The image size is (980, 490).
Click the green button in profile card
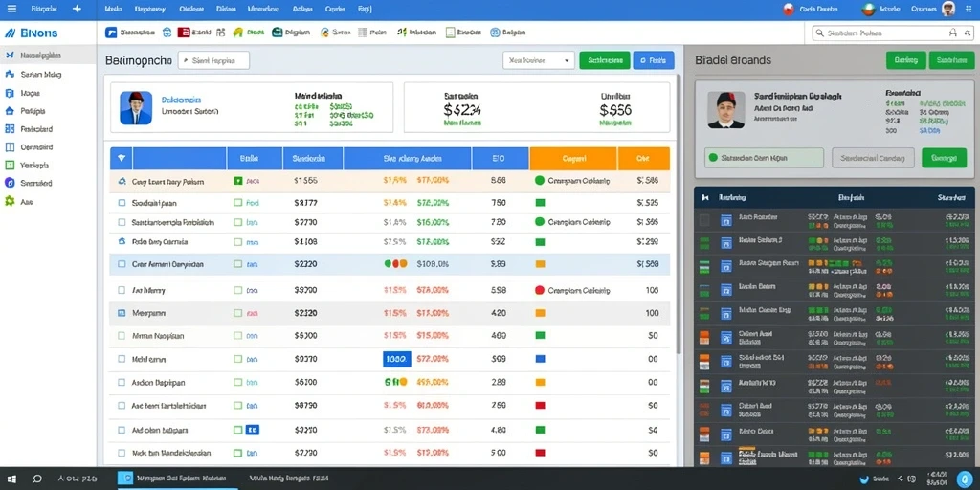pyautogui.click(x=944, y=158)
